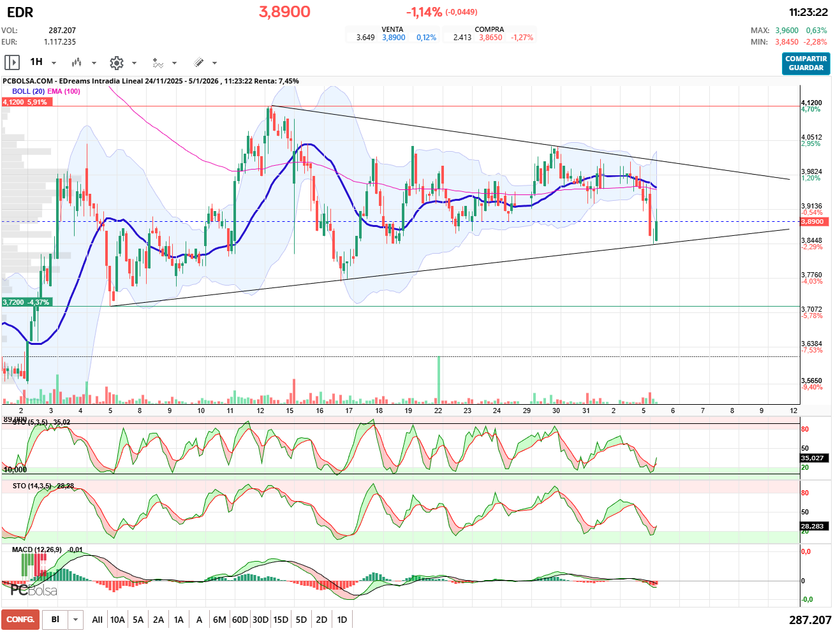Open the settings gear icon
The height and width of the screenshot is (633, 840).
tap(116, 62)
